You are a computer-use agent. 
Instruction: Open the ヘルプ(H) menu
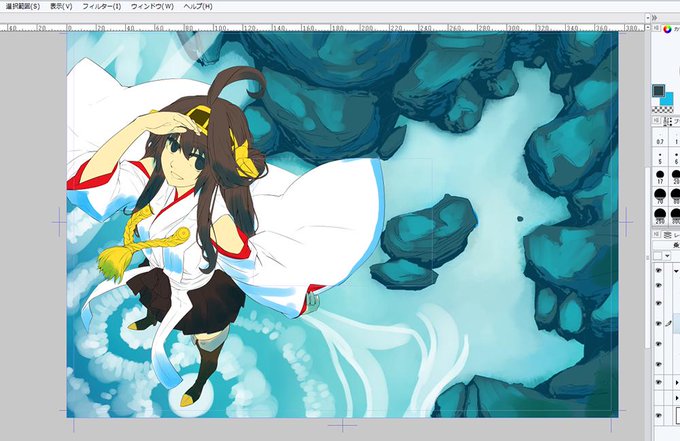198,7
